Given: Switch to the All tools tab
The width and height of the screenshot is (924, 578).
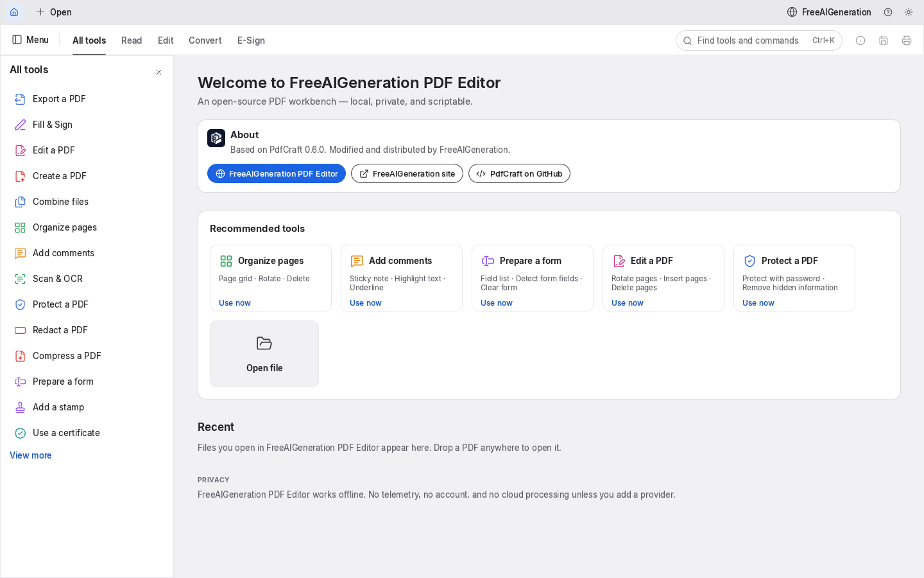Looking at the screenshot, I should 89,40.
